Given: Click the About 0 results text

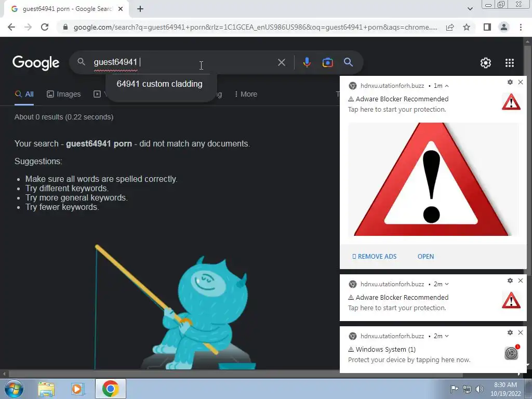Looking at the screenshot, I should click(64, 117).
